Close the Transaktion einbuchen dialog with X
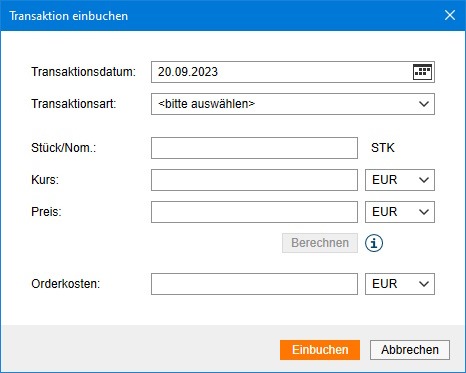The height and width of the screenshot is (373, 466). point(450,15)
